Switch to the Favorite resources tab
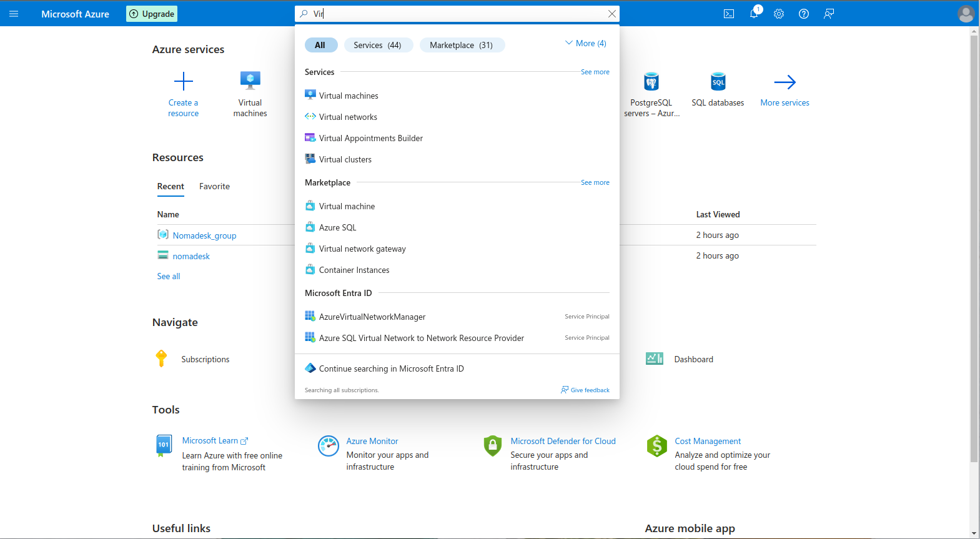 (214, 186)
